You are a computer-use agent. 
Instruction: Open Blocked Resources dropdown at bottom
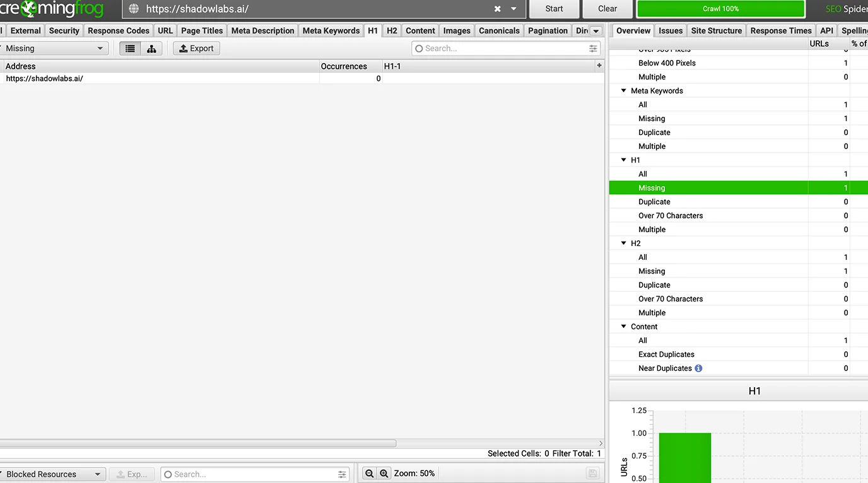[x=53, y=474]
